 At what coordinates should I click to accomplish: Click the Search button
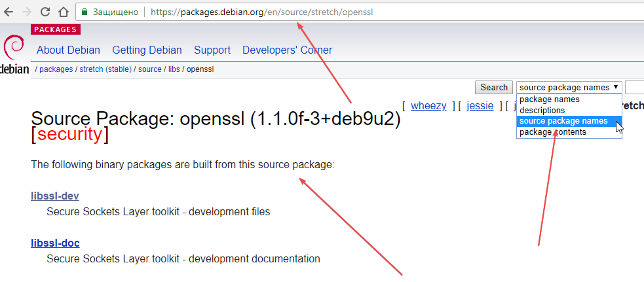click(x=494, y=88)
